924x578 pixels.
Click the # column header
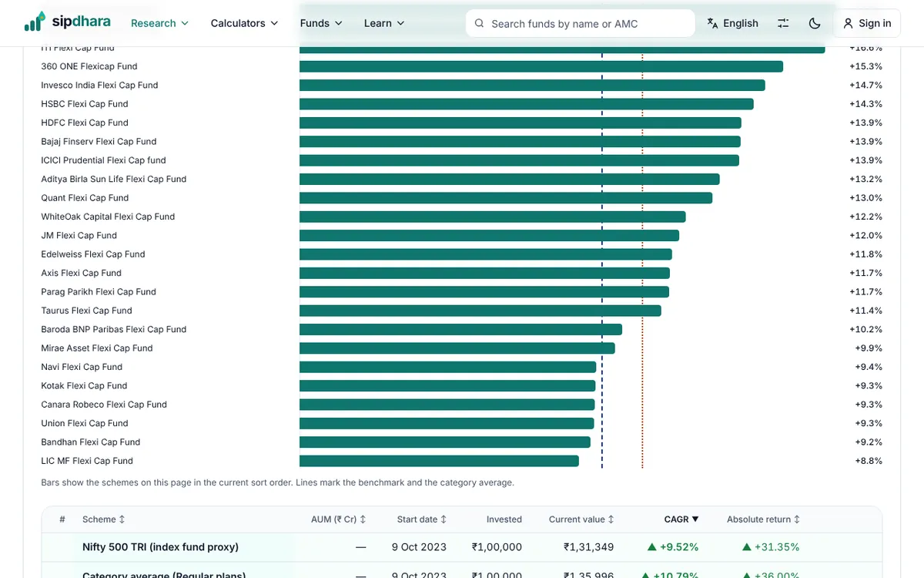[x=62, y=519]
